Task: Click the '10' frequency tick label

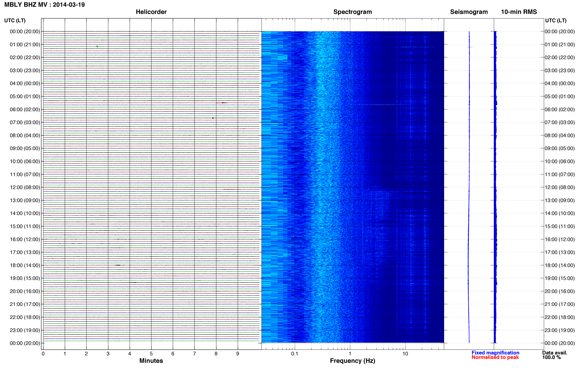Action: (405, 354)
